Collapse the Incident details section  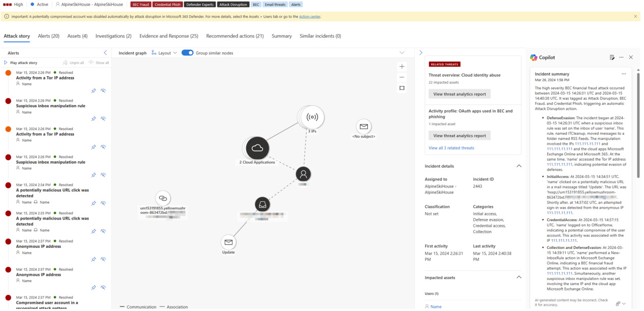click(519, 166)
